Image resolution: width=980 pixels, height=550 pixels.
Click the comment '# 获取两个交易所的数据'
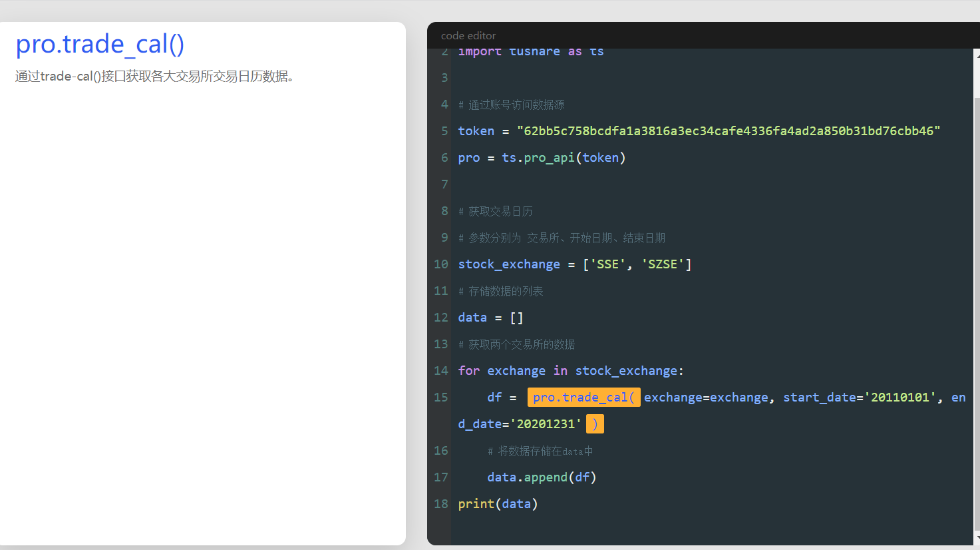click(x=516, y=344)
